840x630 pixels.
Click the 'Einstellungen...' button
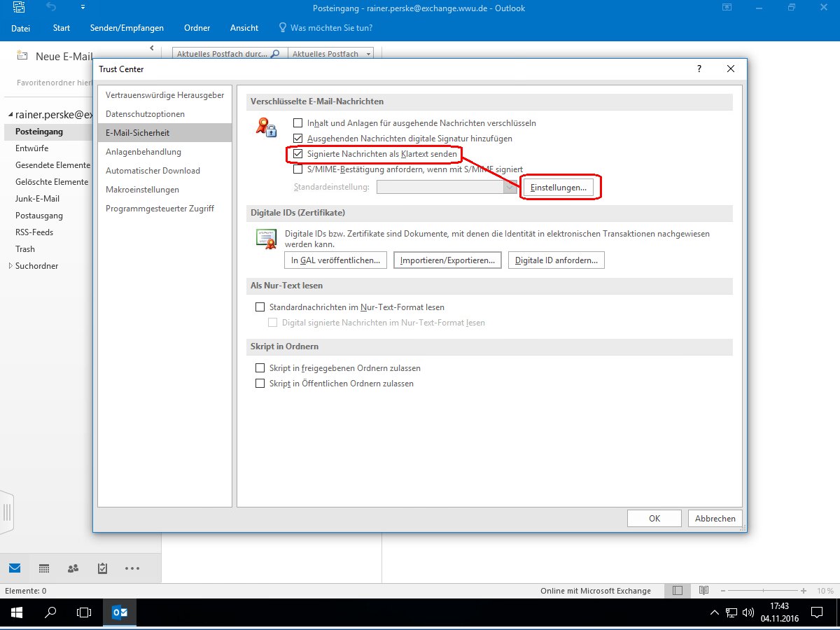559,188
